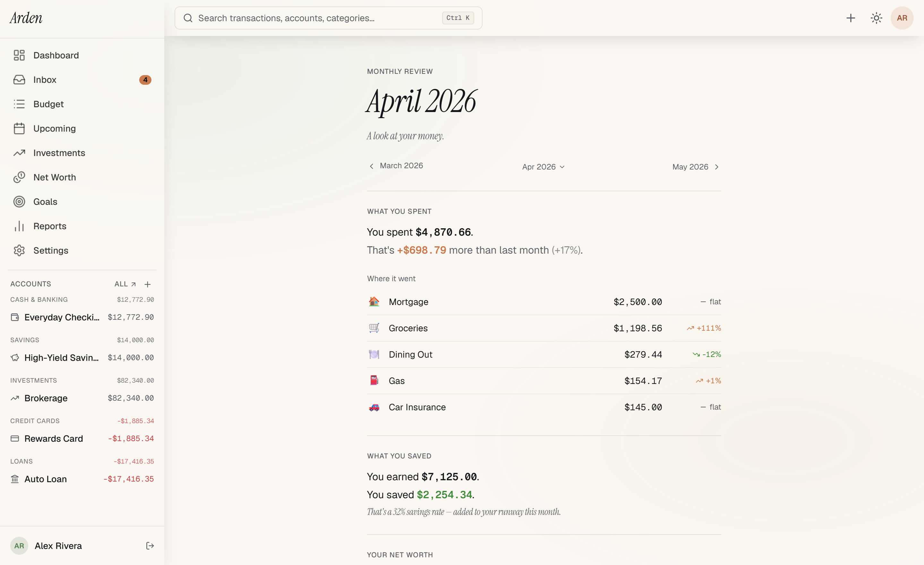Add account with Accounts plus icon
924x565 pixels.
(x=147, y=284)
